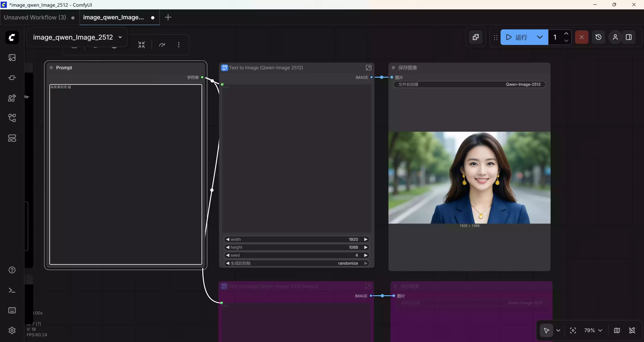Toggle the minimap with the map icon
644x342 pixels.
tap(617, 330)
